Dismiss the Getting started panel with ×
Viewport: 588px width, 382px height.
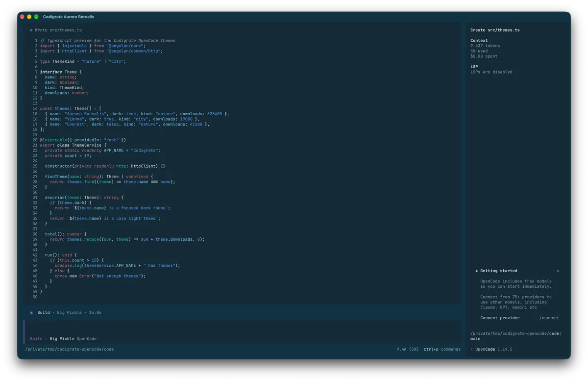558,271
